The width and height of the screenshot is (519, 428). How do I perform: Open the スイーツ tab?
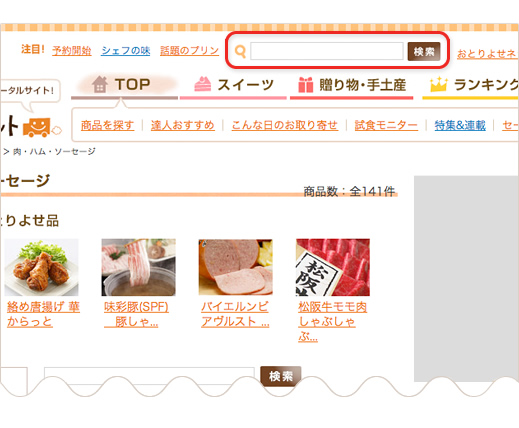click(x=234, y=85)
